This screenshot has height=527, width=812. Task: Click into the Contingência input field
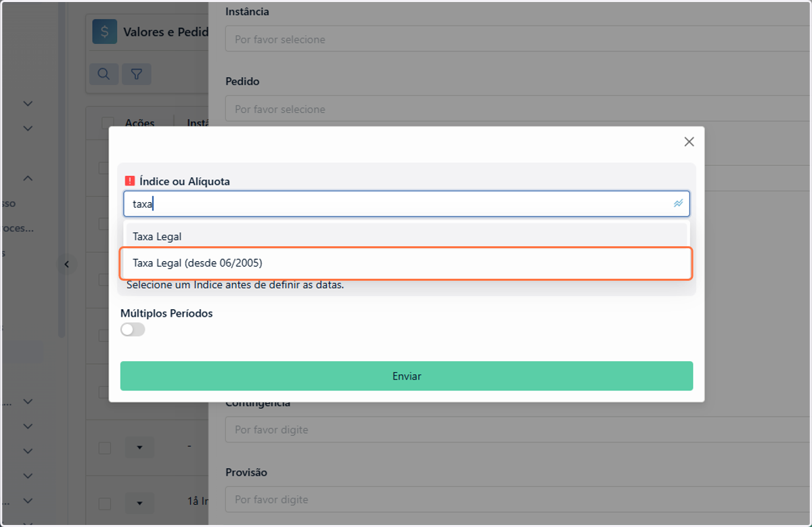point(518,430)
